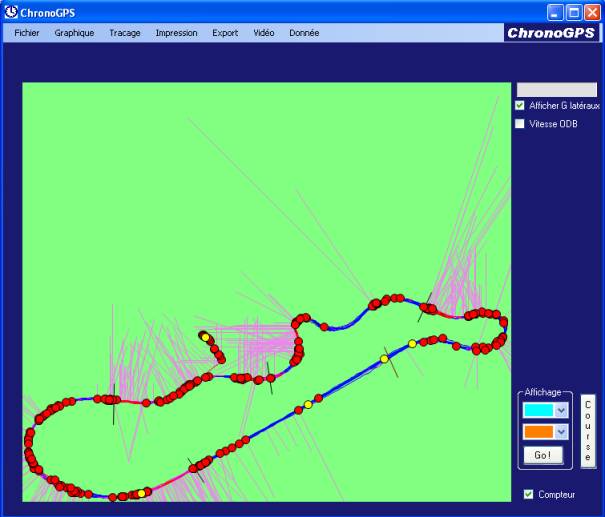
Task: Open the Tracage menu
Action: click(125, 33)
